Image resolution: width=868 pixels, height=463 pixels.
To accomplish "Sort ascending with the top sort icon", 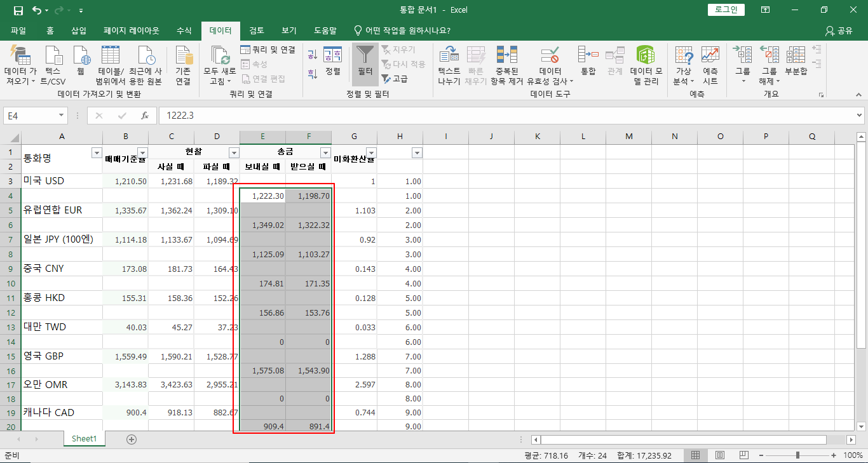I will (313, 55).
